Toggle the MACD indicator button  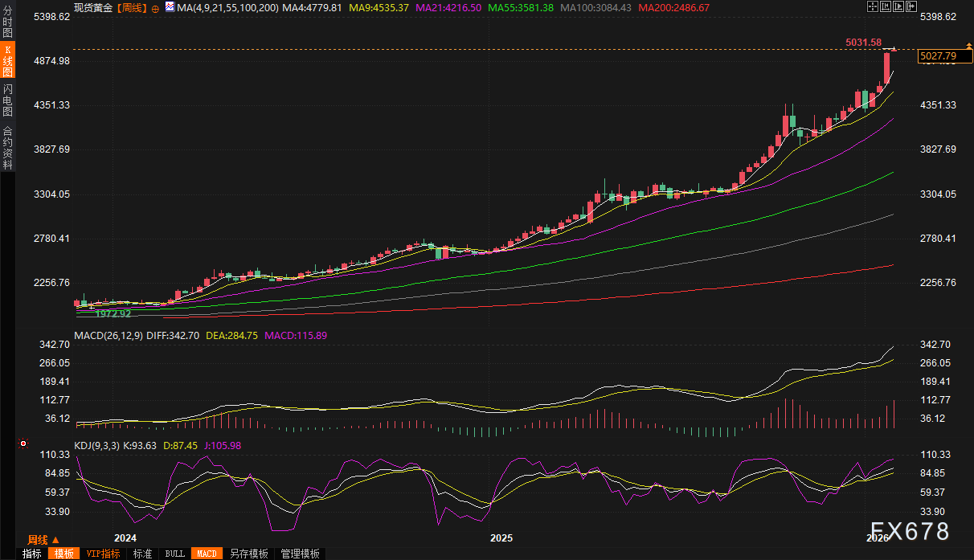click(x=207, y=554)
